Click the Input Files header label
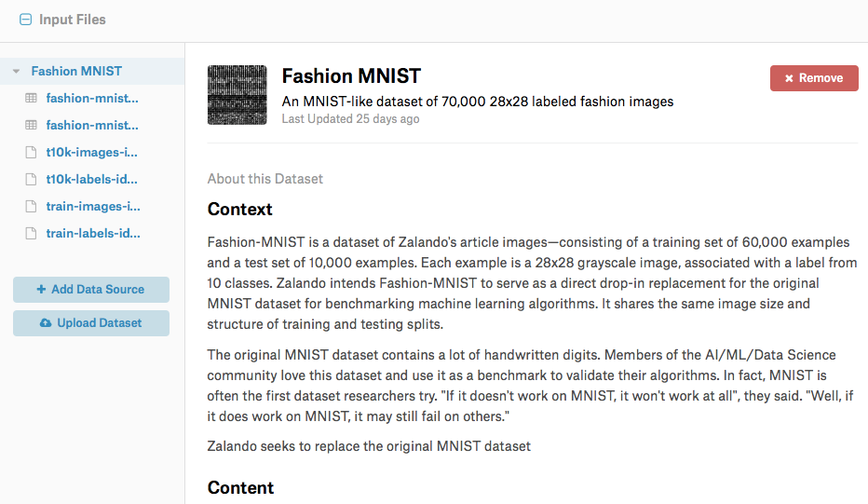Viewport: 868px width, 504px height. pyautogui.click(x=73, y=20)
